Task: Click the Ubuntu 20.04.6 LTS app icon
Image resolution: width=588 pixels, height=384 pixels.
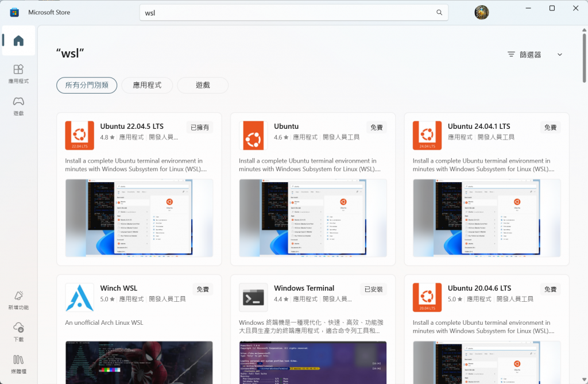Action: (427, 297)
